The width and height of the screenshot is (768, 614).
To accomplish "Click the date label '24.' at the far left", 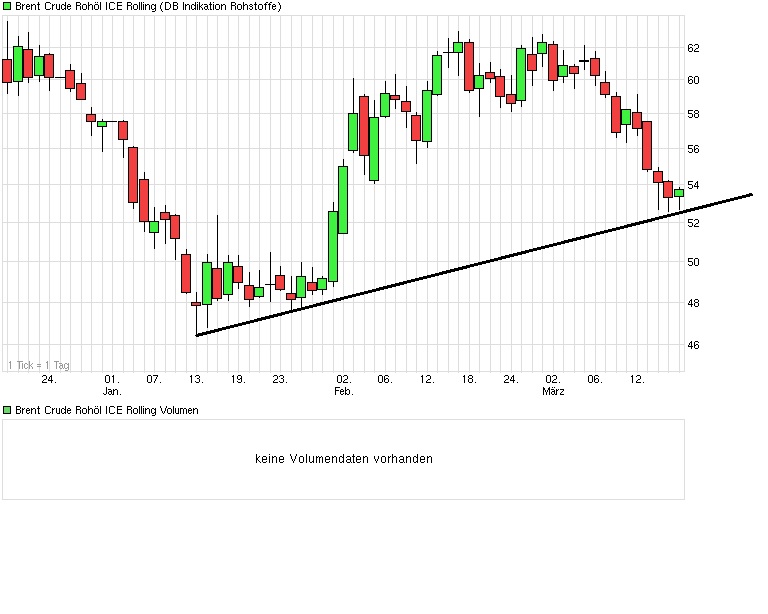I will (x=49, y=379).
